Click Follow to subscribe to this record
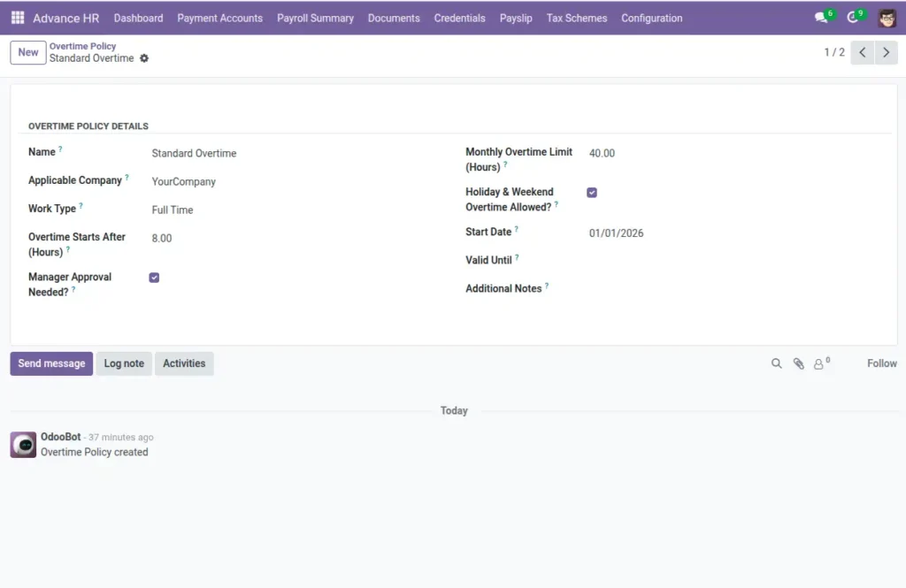 tap(882, 363)
